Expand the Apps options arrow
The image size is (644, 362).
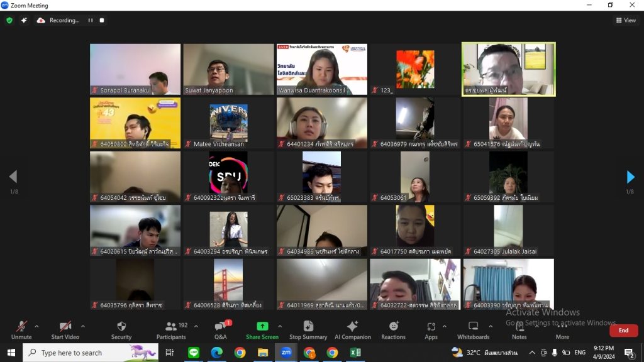pos(445,326)
